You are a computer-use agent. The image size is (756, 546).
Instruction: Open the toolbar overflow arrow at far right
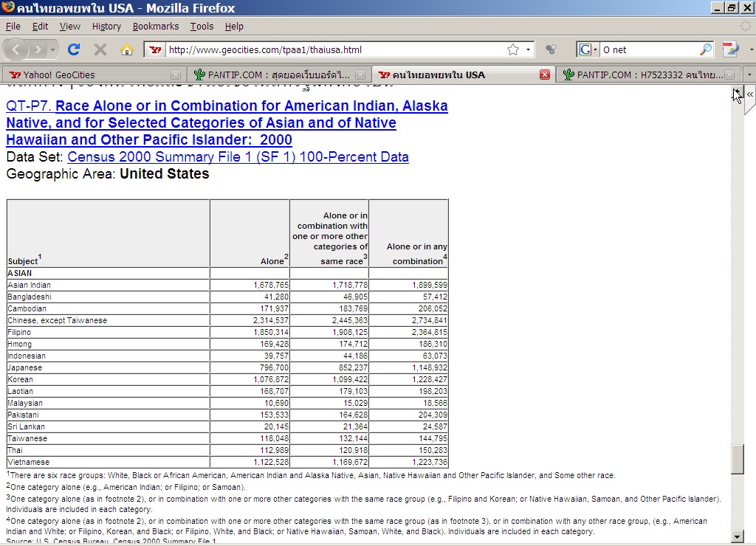click(751, 49)
